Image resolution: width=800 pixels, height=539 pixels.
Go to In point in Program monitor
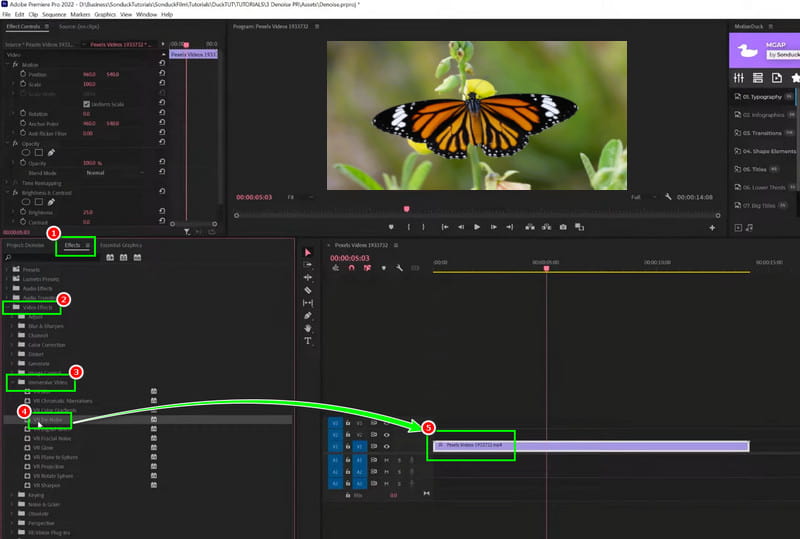pyautogui.click(x=445, y=227)
